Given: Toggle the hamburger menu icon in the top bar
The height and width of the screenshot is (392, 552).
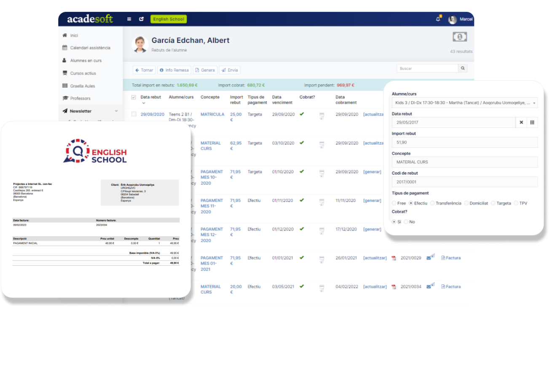Looking at the screenshot, I should 129,19.
